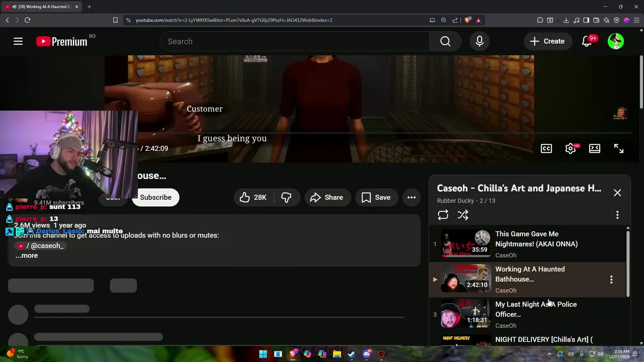
Task: Click the address bar URL
Action: point(234,20)
